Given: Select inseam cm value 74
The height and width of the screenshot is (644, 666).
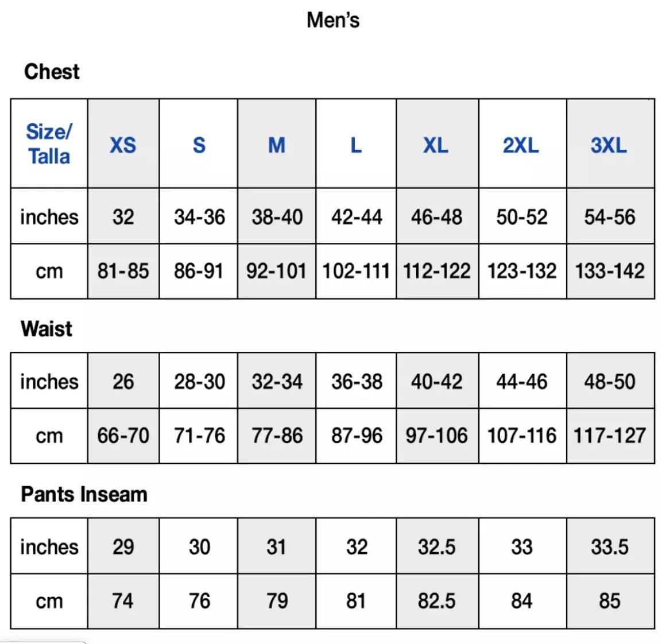Looking at the screenshot, I should [123, 601].
